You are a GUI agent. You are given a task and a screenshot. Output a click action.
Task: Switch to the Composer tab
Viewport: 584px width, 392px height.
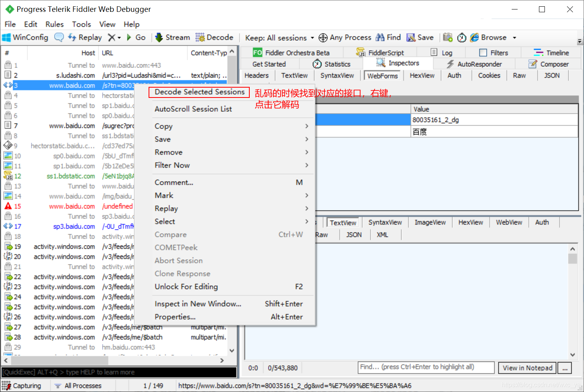click(x=549, y=64)
